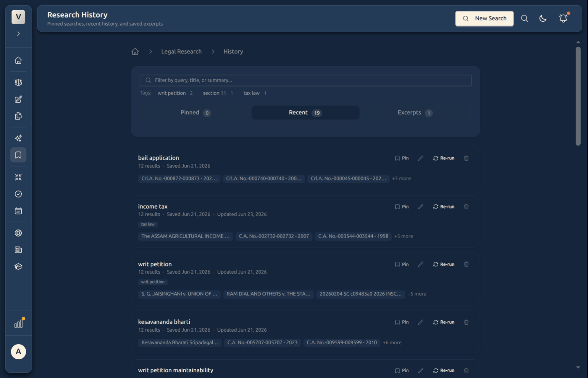The height and width of the screenshot is (378, 588).
Task: Click History in the breadcrumb
Action: [x=233, y=51]
